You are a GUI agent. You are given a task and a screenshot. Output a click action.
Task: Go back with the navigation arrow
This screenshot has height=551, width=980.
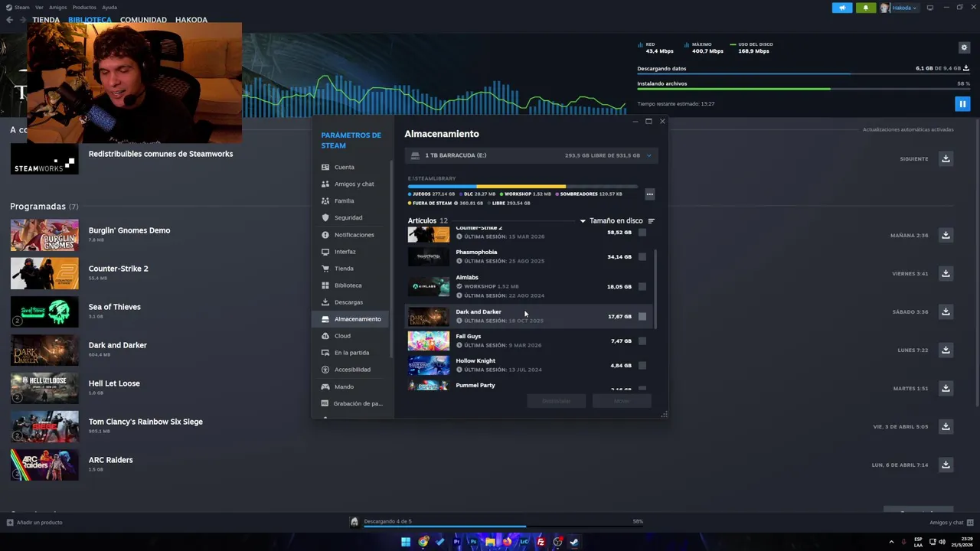9,20
